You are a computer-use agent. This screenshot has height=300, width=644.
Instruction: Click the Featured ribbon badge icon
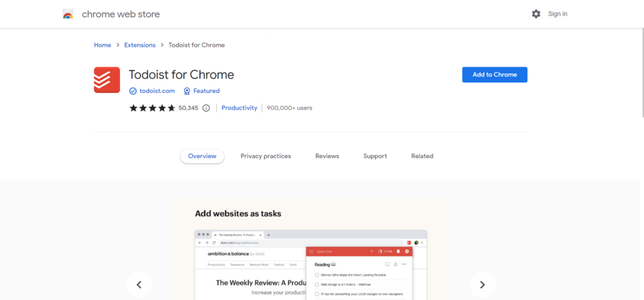(x=187, y=91)
